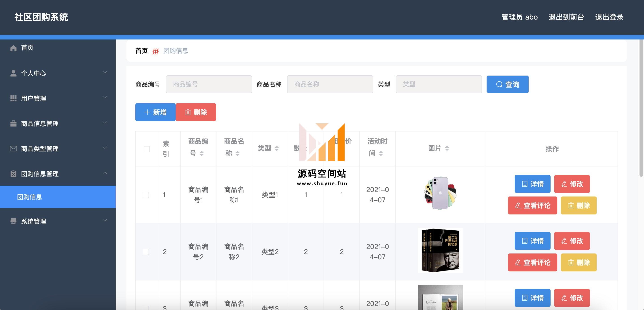Screen dimensions: 644x310
Task: Click the 团购信息 breadcrumb text
Action: (176, 51)
